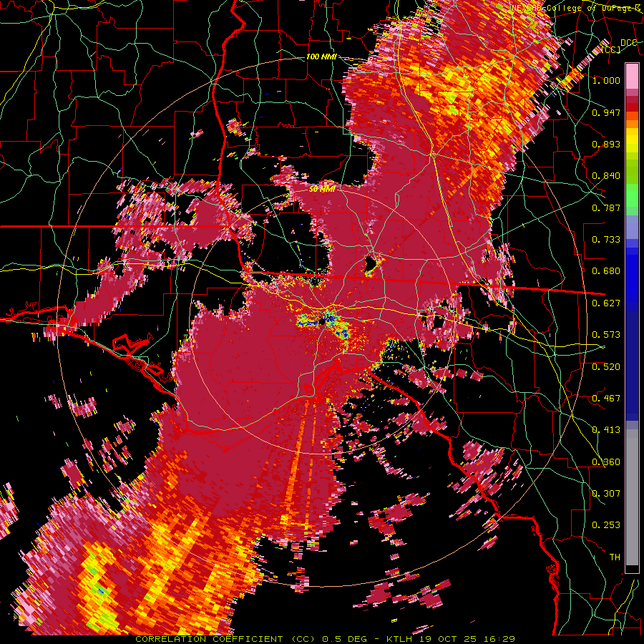644x644 pixels.
Task: Click the 50 NMI range ring label
Action: (x=323, y=190)
